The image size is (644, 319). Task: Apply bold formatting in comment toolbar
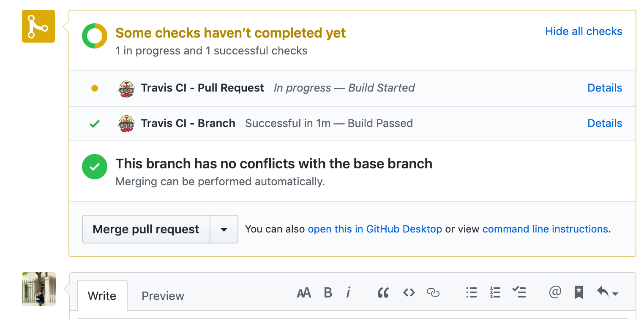click(x=328, y=292)
